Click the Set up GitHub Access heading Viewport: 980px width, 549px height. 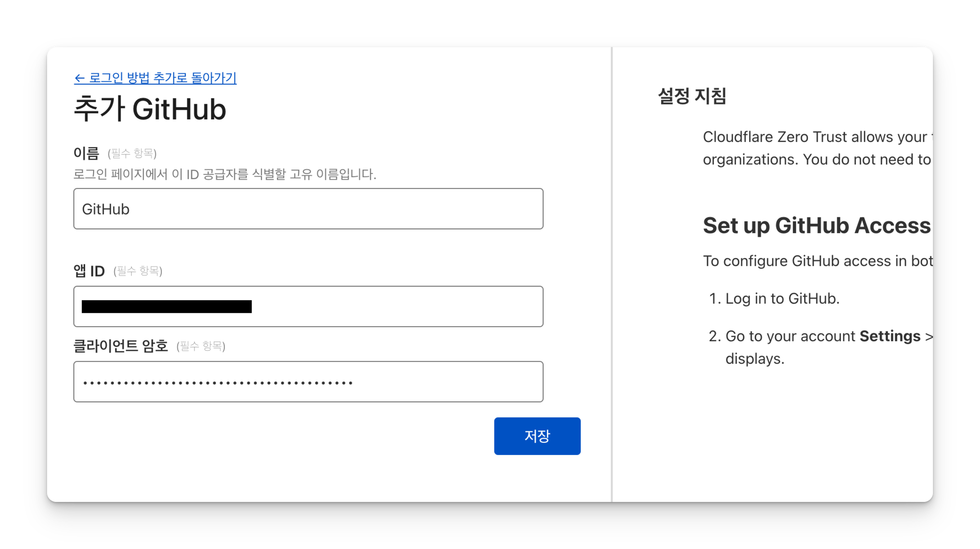(816, 226)
